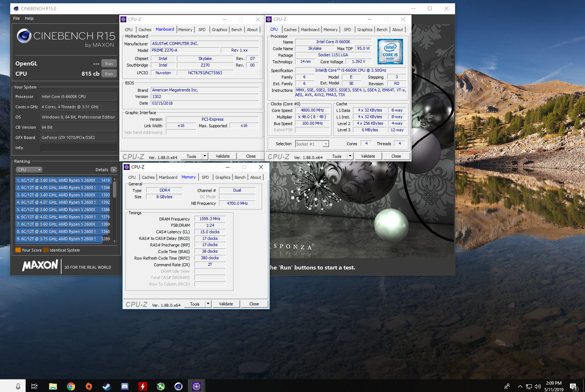Click the MAXON logo in Cinebench

pyautogui.click(x=40, y=265)
